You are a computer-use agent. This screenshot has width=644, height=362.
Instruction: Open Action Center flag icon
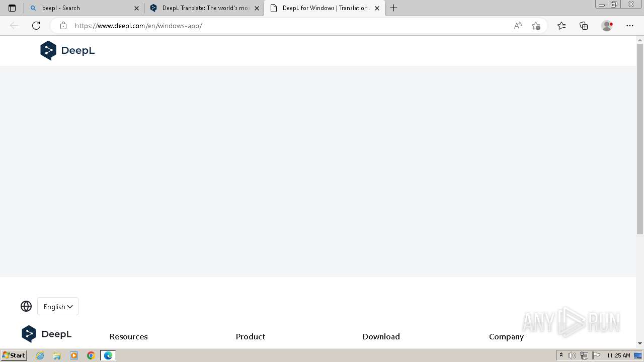tap(596, 355)
